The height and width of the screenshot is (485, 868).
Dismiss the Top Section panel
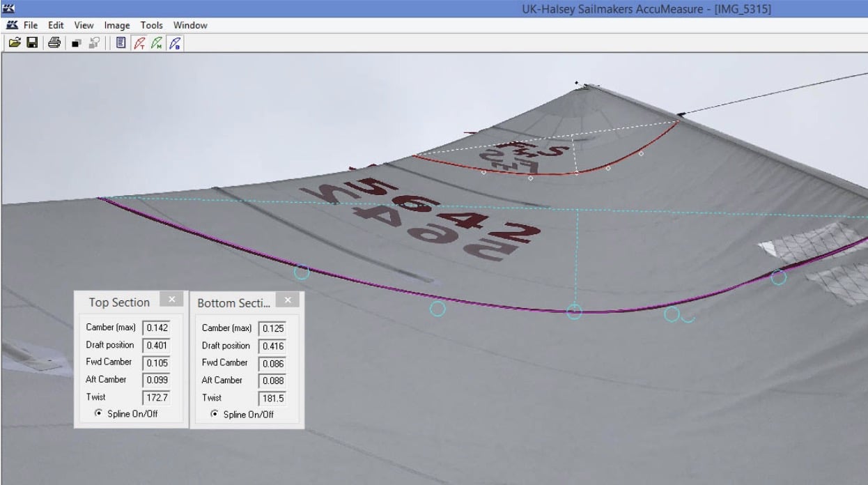pyautogui.click(x=171, y=300)
